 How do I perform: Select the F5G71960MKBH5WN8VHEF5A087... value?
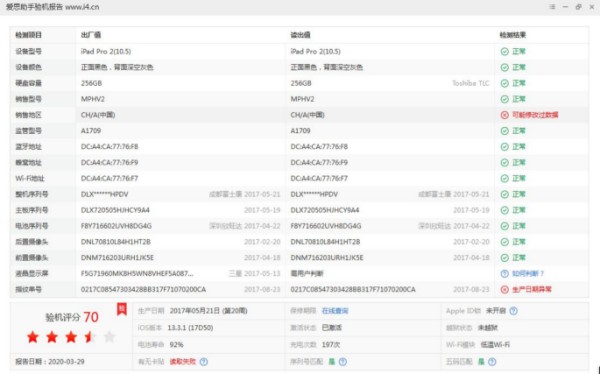137,274
